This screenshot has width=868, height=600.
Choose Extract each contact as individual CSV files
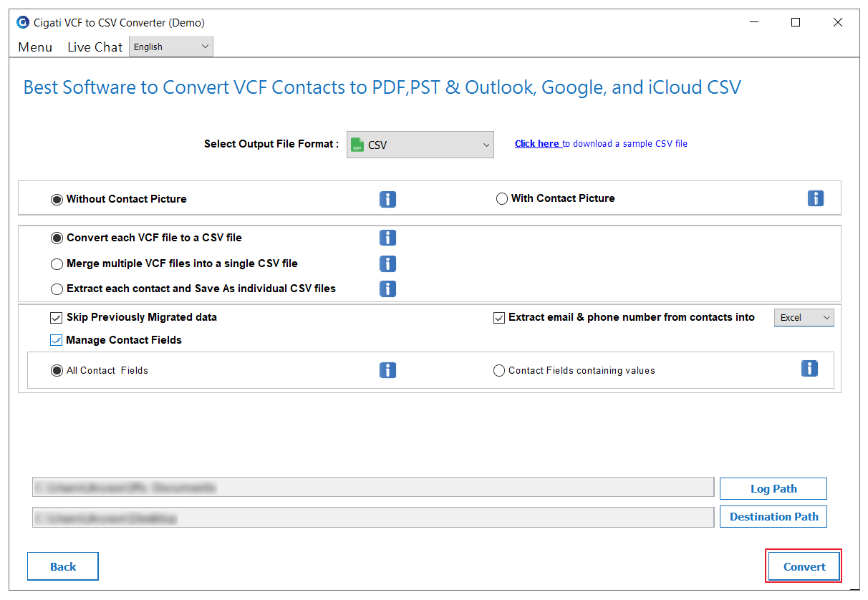click(x=57, y=289)
